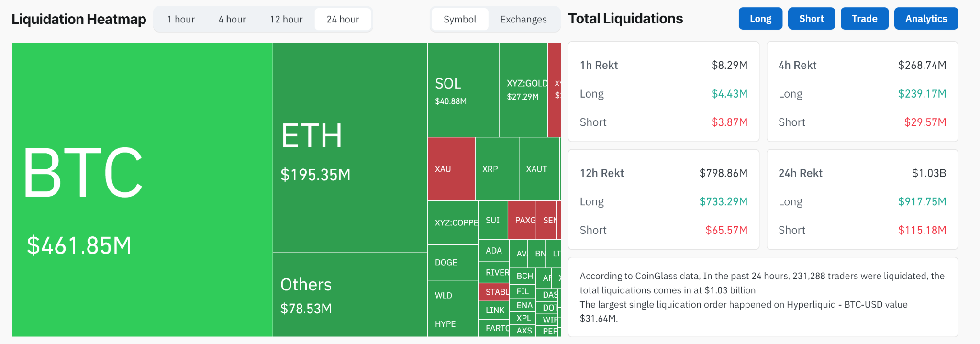Choose the 12 hour timeframe
This screenshot has width=980, height=344.
286,20
